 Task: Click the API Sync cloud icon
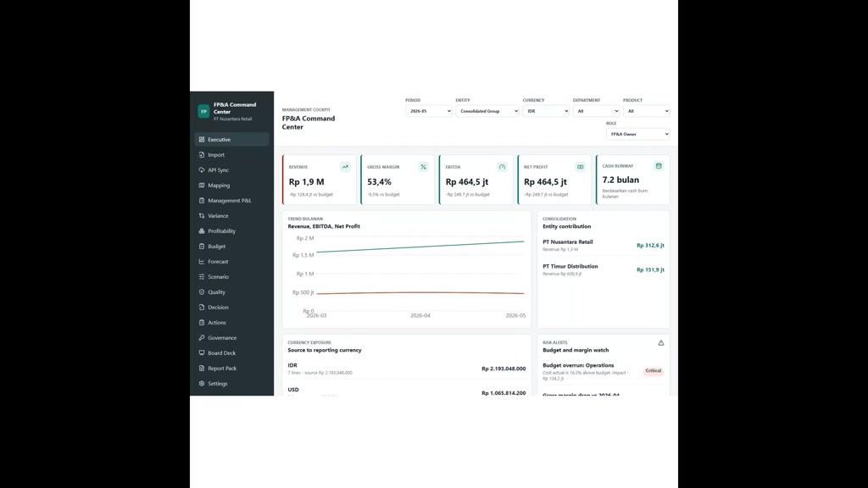coord(202,169)
